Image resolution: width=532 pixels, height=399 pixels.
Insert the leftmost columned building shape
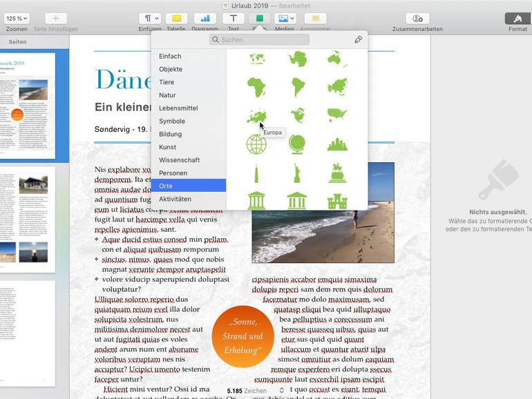pos(256,200)
